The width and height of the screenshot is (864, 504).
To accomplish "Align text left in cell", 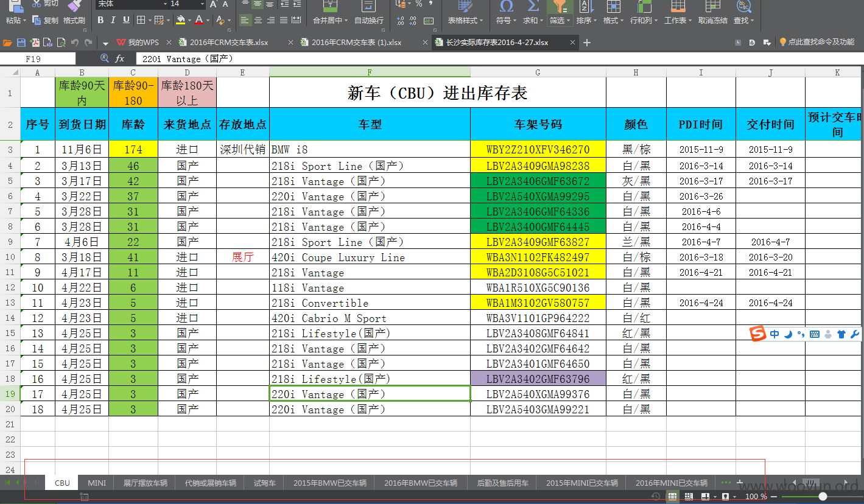I will tap(245, 20).
